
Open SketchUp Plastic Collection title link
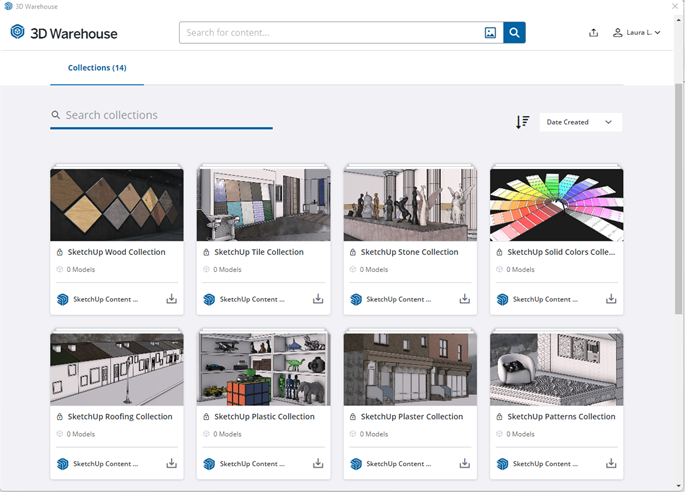pos(264,417)
